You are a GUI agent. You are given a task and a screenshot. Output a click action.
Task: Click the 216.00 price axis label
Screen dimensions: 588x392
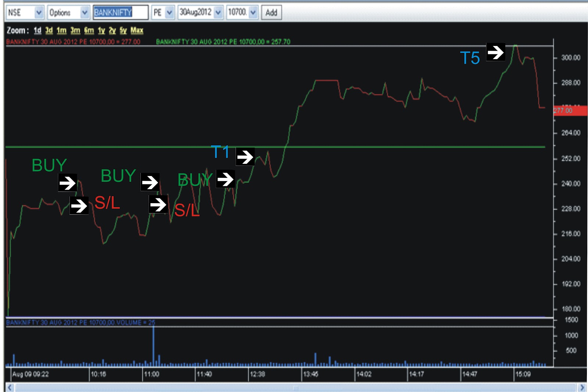571,234
